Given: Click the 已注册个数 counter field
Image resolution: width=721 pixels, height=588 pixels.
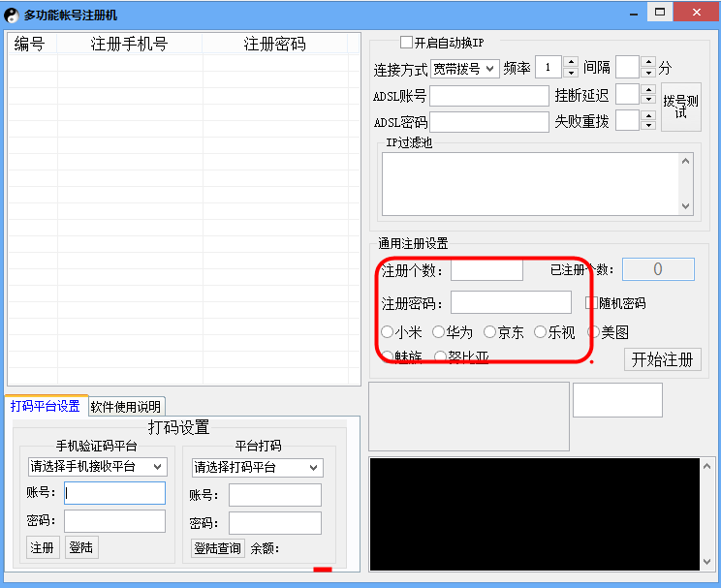Looking at the screenshot, I should pyautogui.click(x=658, y=269).
